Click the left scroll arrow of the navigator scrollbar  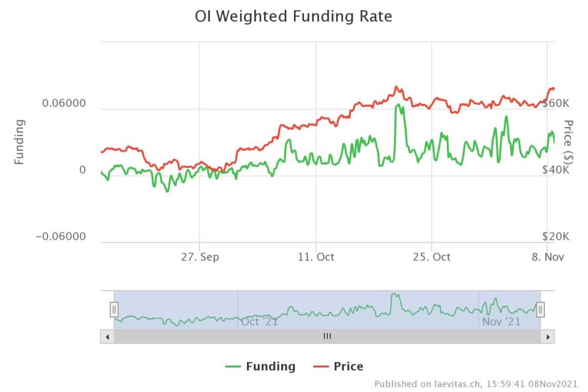coord(107,336)
